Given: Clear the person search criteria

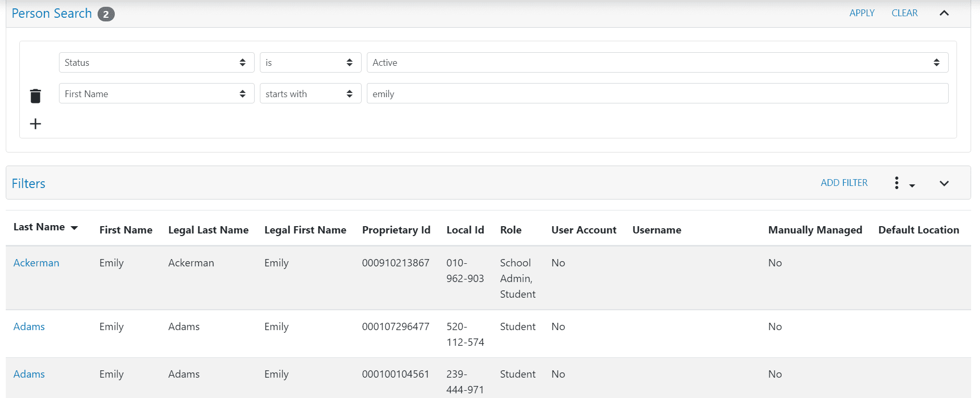Looking at the screenshot, I should pos(904,13).
